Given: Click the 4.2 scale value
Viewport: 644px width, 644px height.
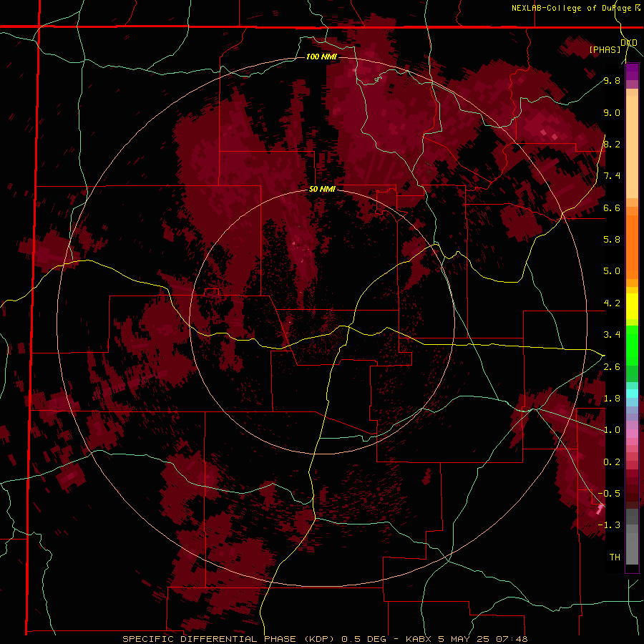Looking at the screenshot, I should coord(612,303).
